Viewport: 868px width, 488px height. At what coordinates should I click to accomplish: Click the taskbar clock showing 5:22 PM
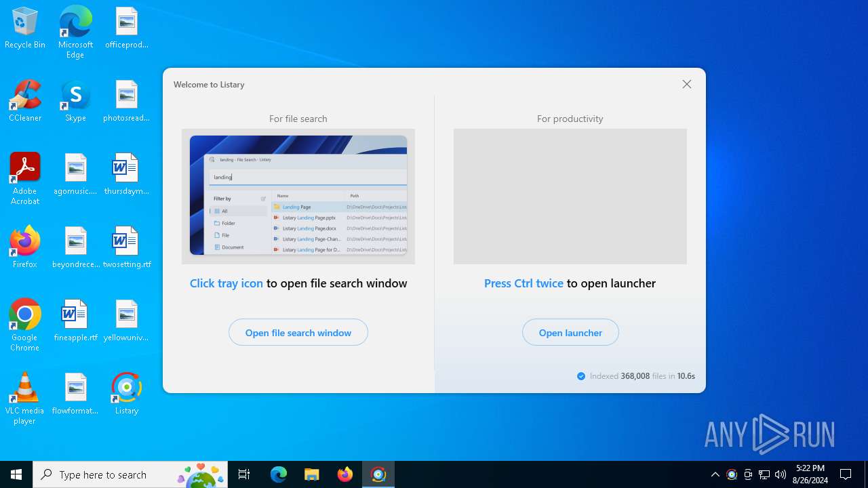tap(810, 474)
